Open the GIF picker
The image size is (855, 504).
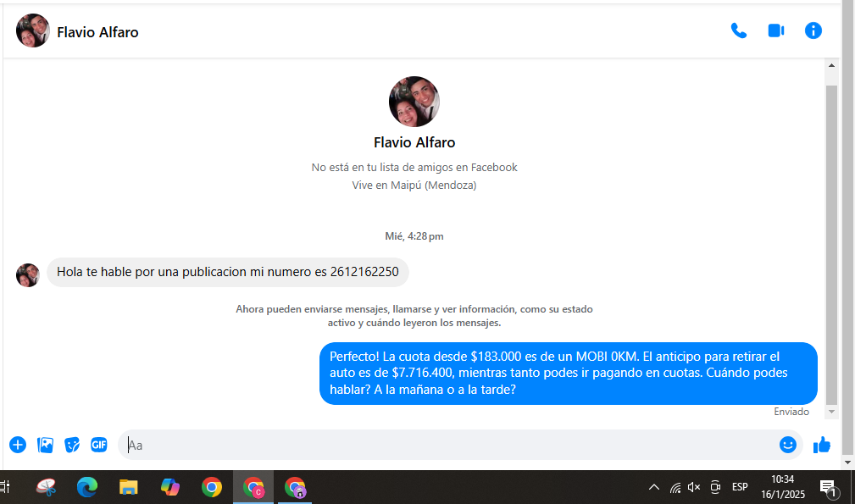[x=98, y=446]
